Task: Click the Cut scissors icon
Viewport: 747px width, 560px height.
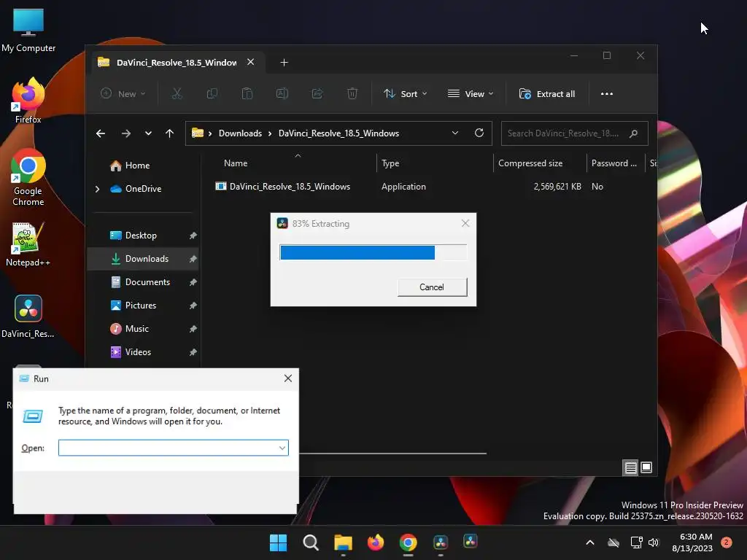Action: click(x=177, y=94)
